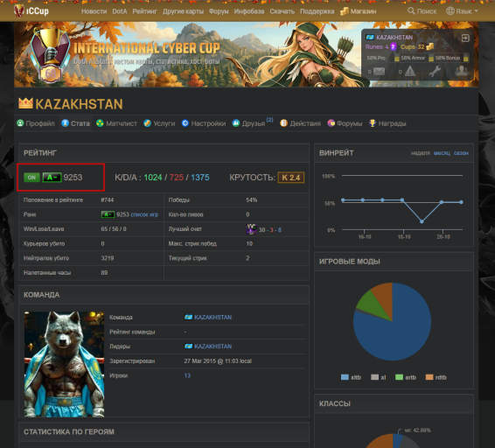Click the logout arrow icon
This screenshot has width=495, height=448.
[465, 38]
